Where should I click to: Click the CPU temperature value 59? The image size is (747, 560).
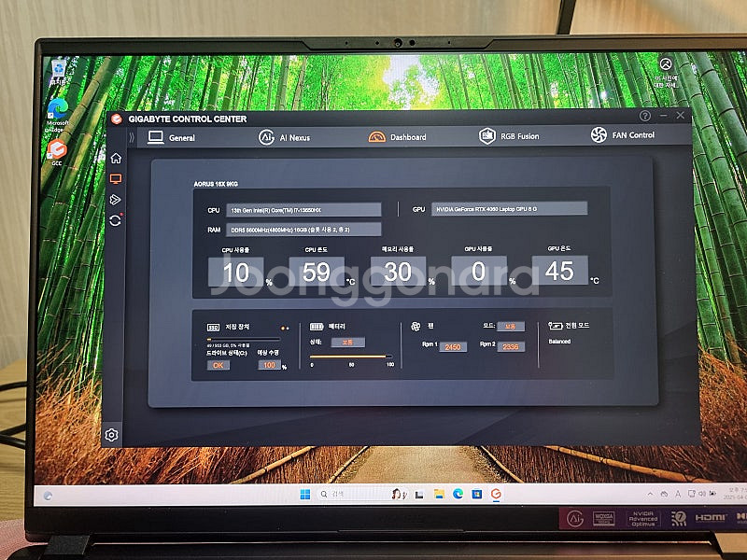pyautogui.click(x=317, y=272)
